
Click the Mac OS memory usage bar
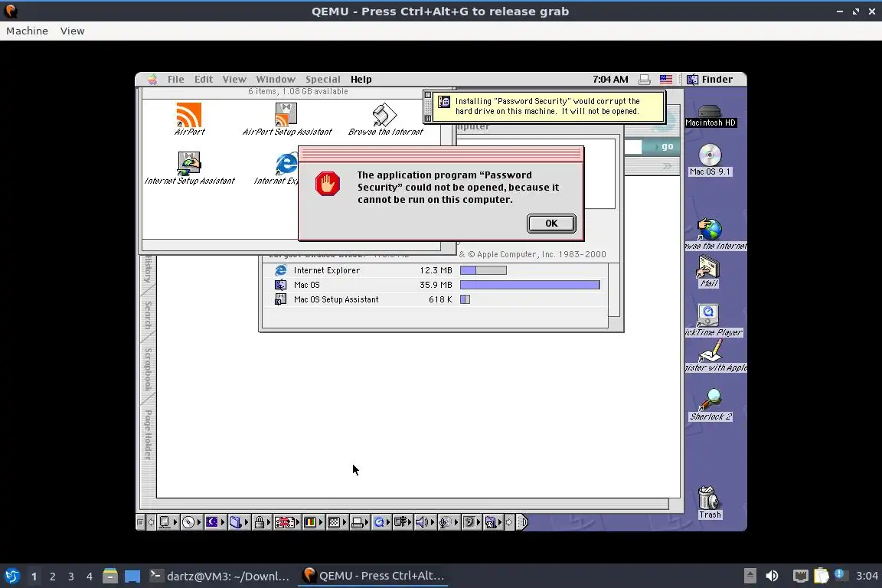click(x=530, y=285)
